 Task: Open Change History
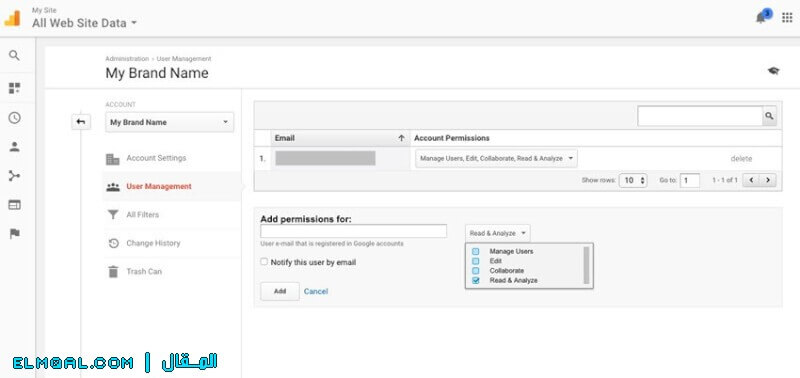(x=153, y=243)
